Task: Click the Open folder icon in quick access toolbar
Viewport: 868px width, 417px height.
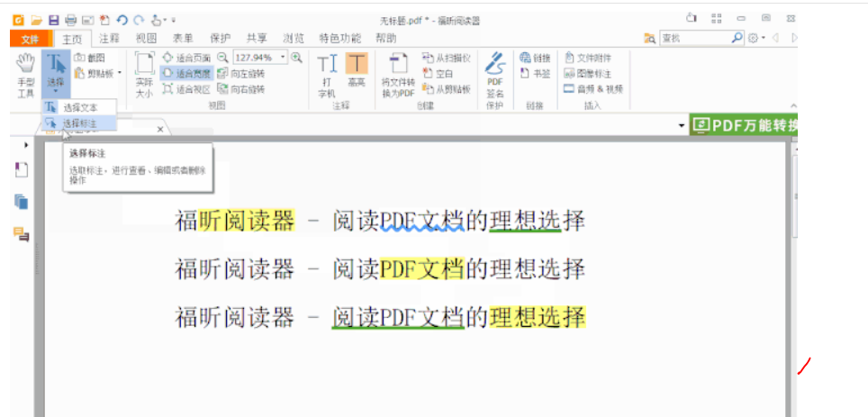Action: (37, 20)
